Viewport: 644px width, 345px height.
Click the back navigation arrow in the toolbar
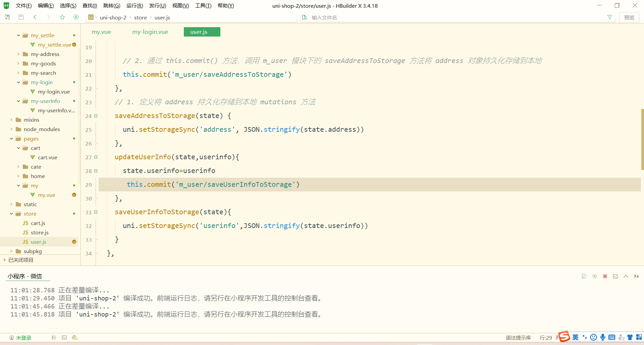35,17
